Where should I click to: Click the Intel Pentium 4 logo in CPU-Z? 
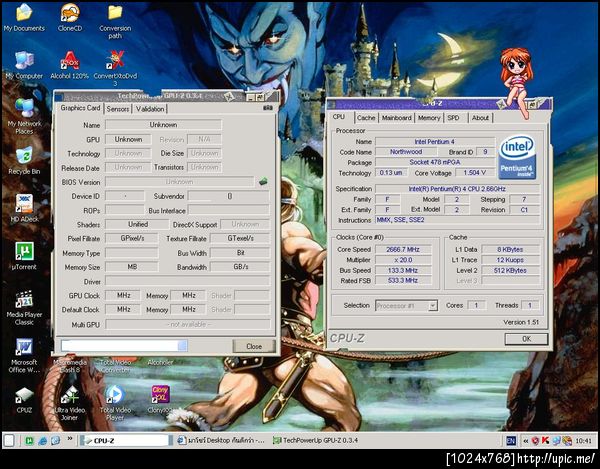tap(517, 157)
